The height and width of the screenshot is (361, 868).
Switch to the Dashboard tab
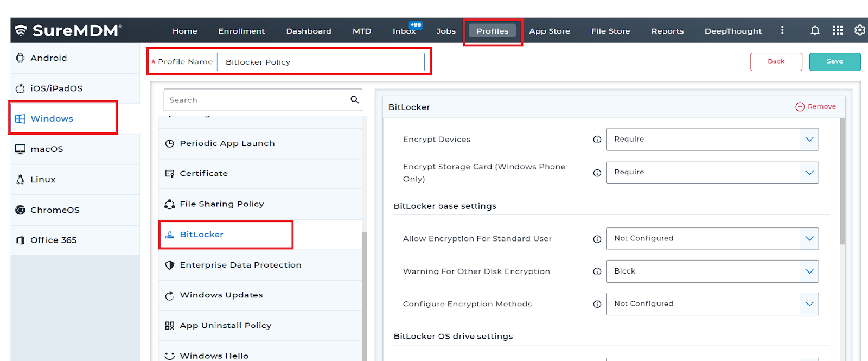coord(309,31)
